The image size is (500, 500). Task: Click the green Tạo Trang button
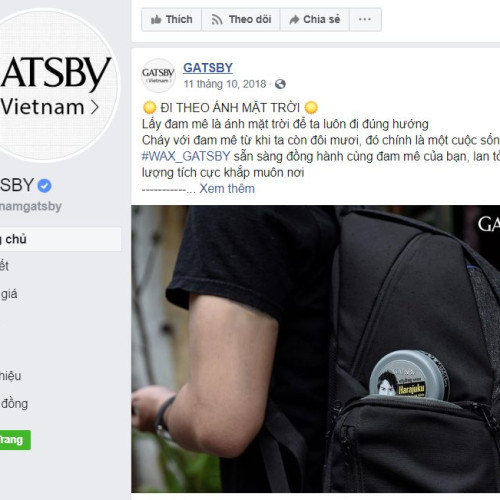coord(15,440)
